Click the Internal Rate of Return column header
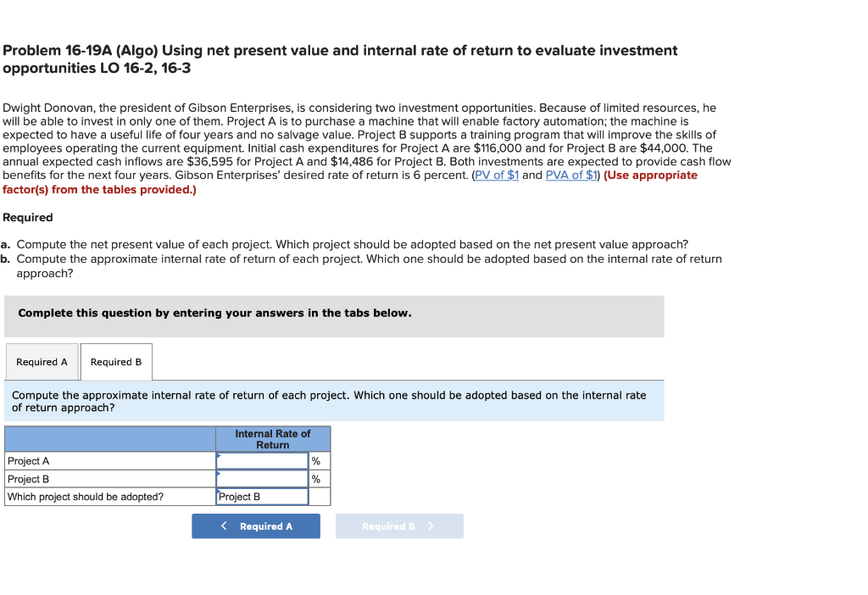Image resolution: width=868 pixels, height=595 pixels. click(x=272, y=438)
